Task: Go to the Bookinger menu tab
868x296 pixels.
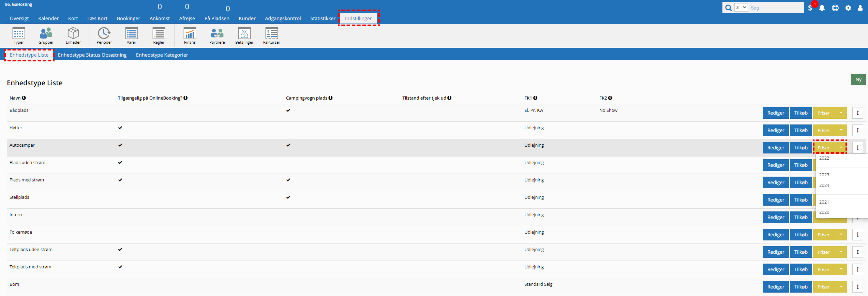Action: pos(128,18)
